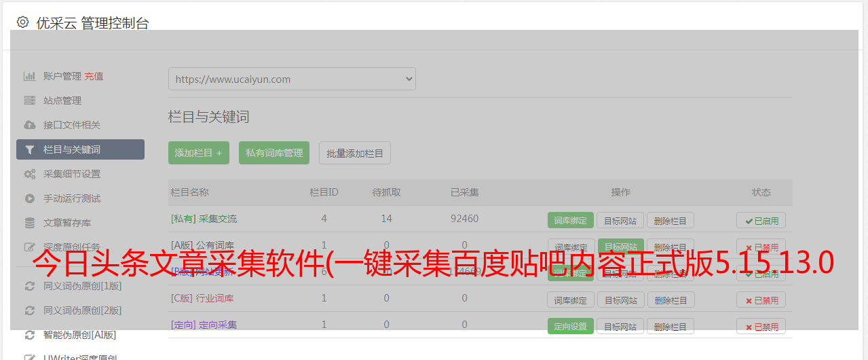Click 目标网站 in the 采集交流 row

click(x=620, y=220)
